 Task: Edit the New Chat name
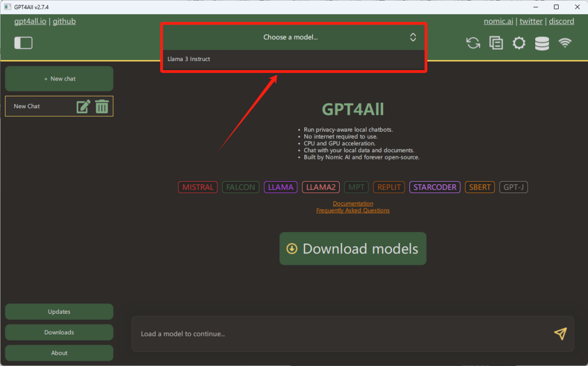pos(83,107)
